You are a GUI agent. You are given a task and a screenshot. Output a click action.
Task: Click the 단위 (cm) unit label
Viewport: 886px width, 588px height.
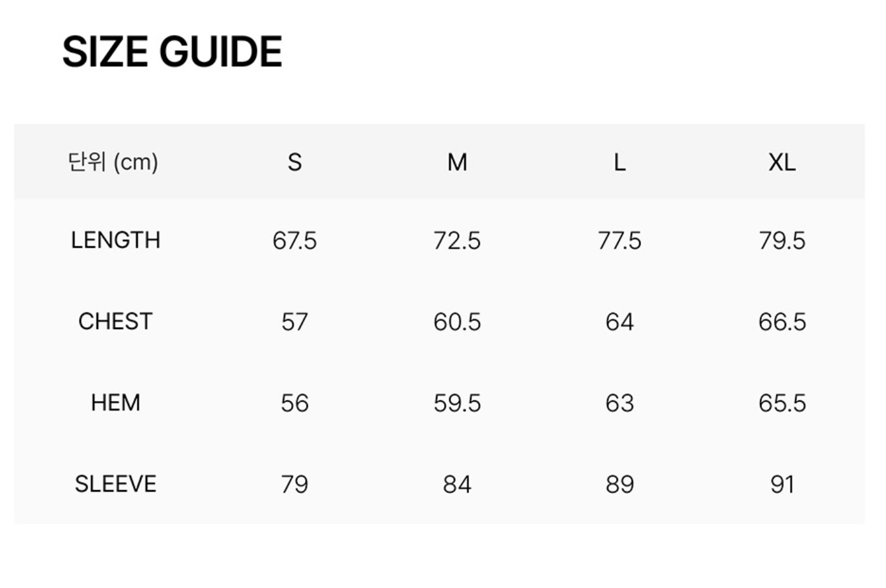(113, 162)
